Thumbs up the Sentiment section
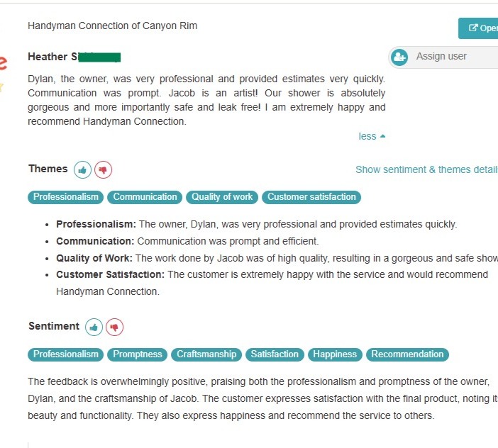This screenshot has width=498, height=448. click(x=94, y=327)
